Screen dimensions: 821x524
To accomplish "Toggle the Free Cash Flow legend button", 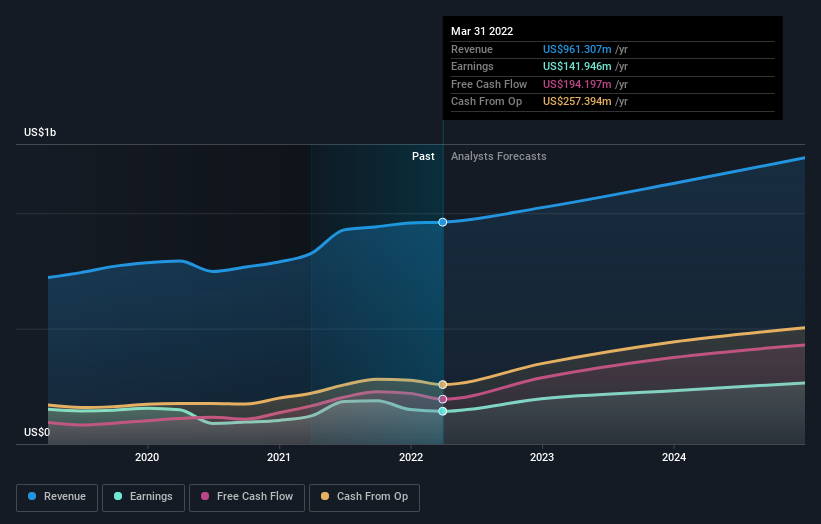I will 247,497.
